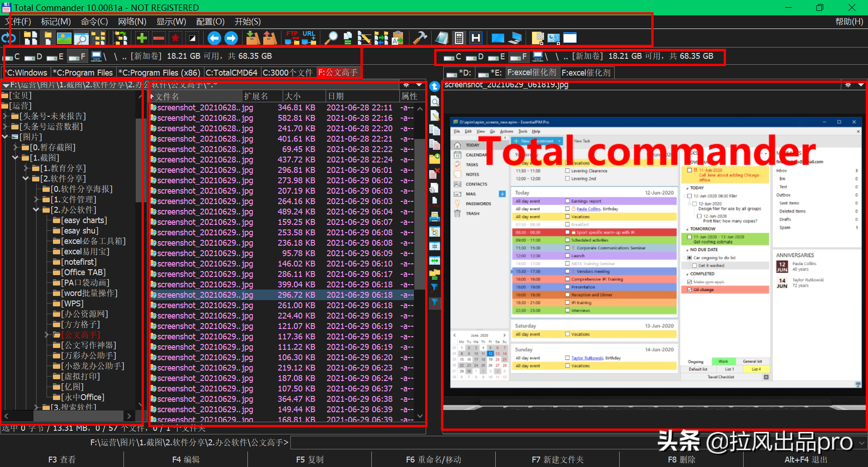Image resolution: width=868 pixels, height=467 pixels.
Task: Click the red minus unselect-files icon
Action: tap(158, 38)
